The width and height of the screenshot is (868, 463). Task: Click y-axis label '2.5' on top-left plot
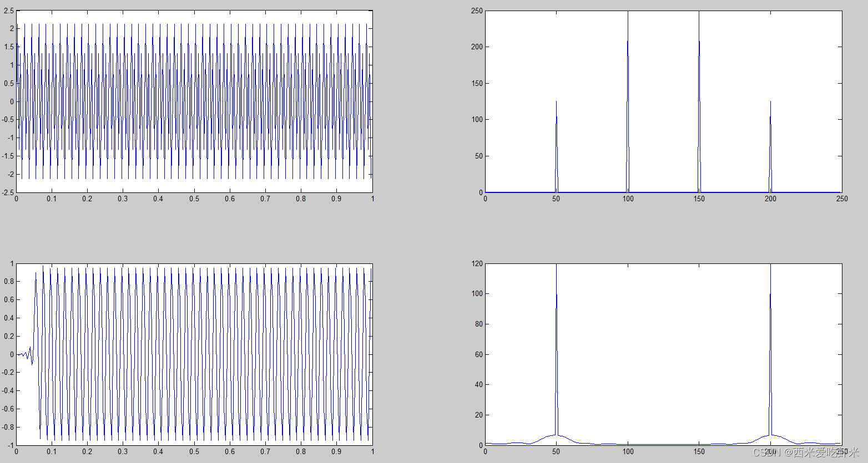(x=9, y=11)
